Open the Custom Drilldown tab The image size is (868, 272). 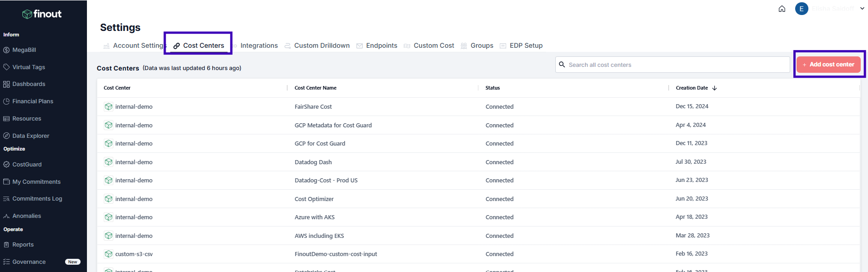pos(321,46)
